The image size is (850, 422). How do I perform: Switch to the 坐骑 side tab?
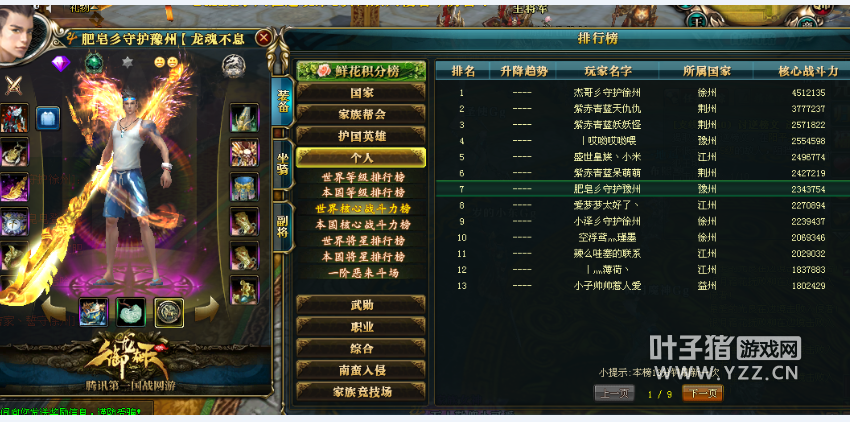[282, 164]
